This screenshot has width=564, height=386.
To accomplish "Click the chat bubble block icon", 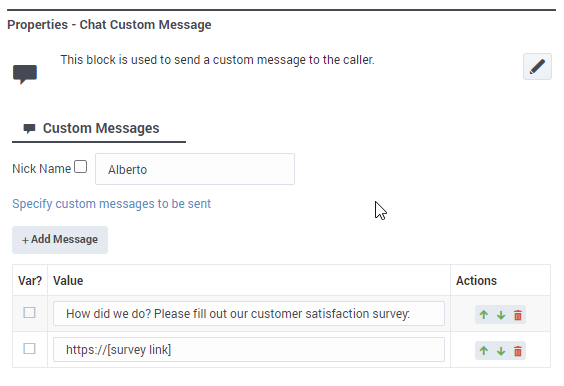I will (x=25, y=74).
